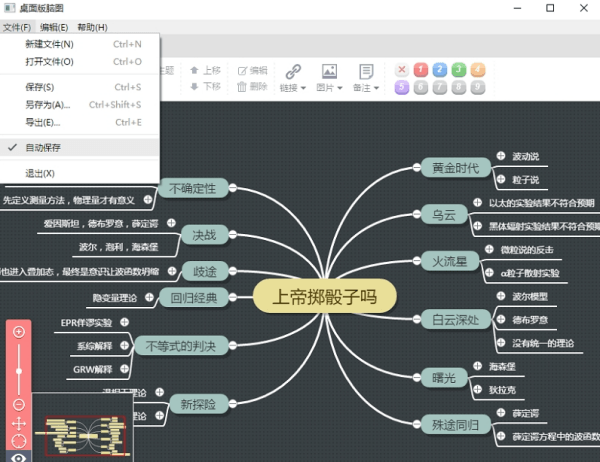Click the 上移 move up button
This screenshot has height=462, width=600.
coord(205,71)
